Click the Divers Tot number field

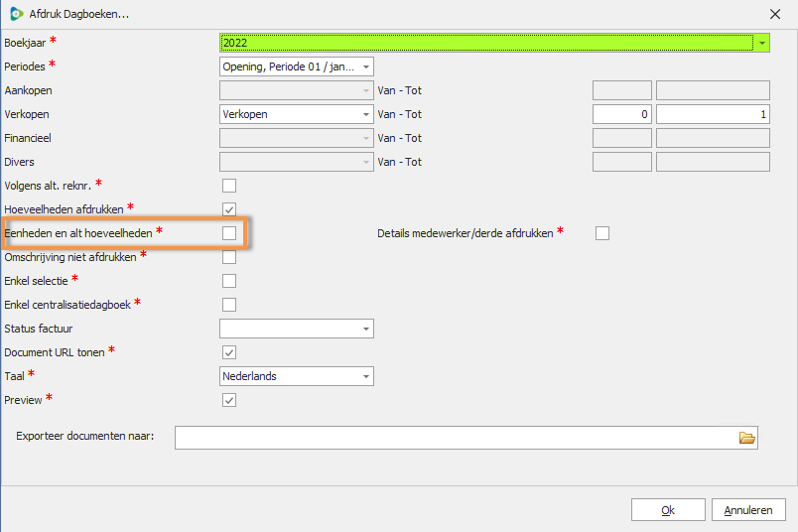pyautogui.click(x=713, y=162)
